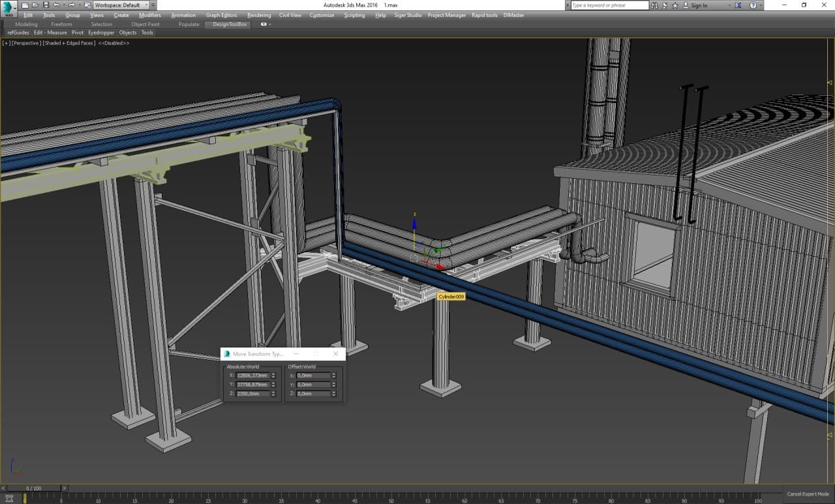Click the Open File icon
Screen dimensions: 835x504
pyautogui.click(x=35, y=5)
